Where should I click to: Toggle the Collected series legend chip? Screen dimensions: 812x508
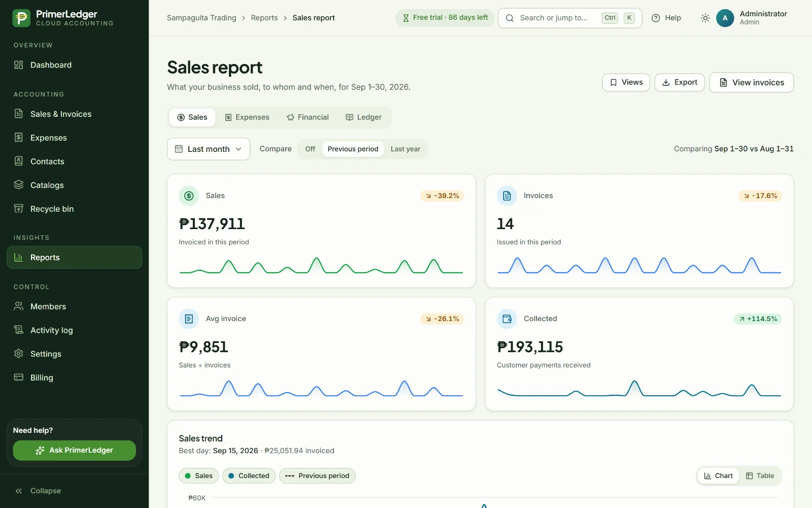pyautogui.click(x=249, y=476)
